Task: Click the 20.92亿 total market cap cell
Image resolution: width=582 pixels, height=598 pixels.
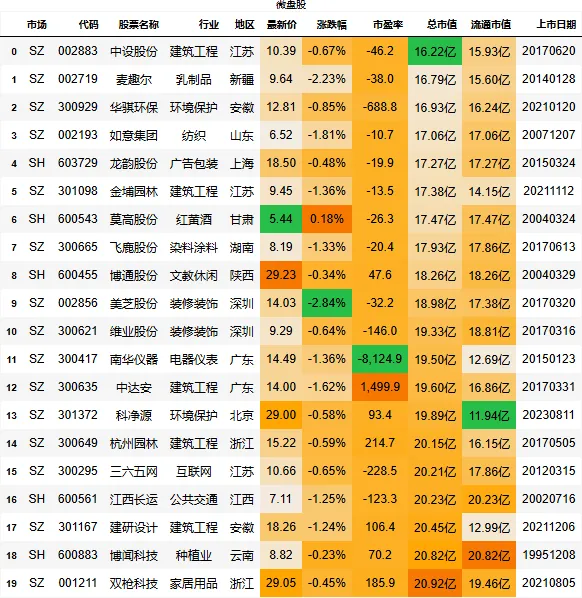Action: tap(435, 584)
